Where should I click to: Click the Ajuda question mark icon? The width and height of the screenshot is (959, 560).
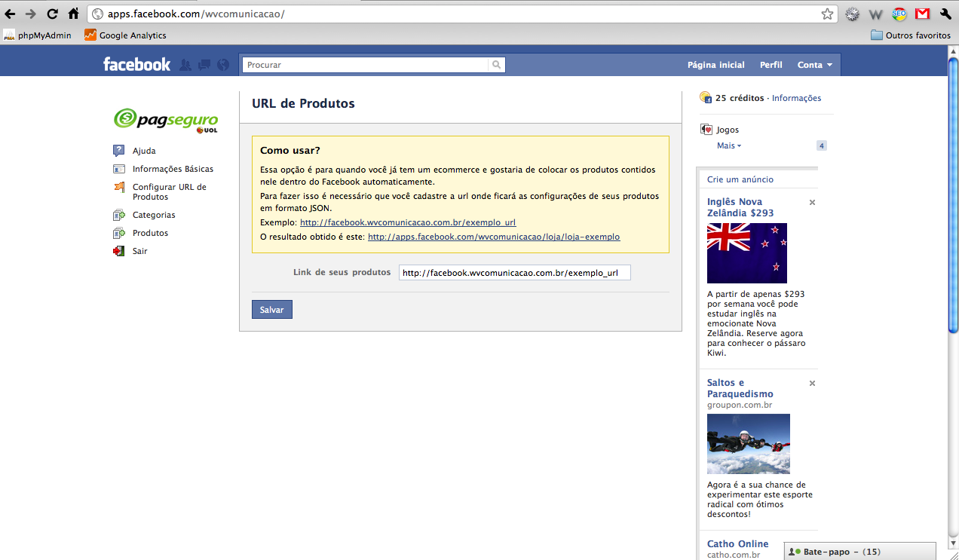coord(119,151)
